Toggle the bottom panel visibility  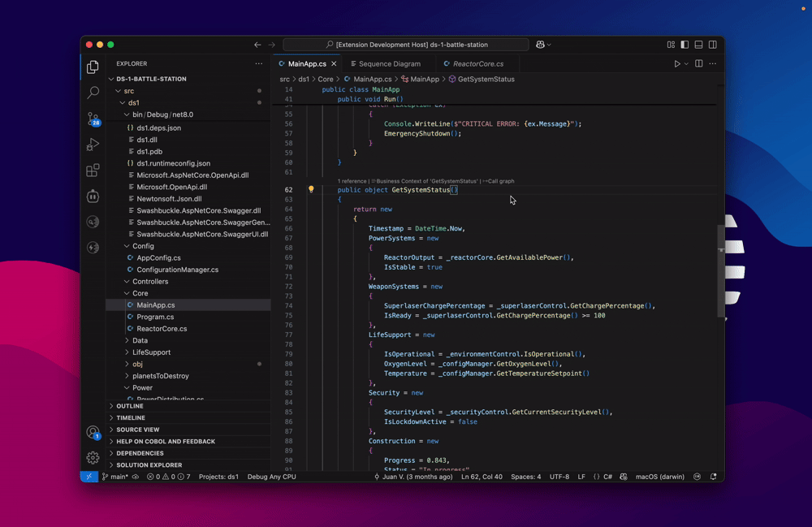click(x=698, y=45)
